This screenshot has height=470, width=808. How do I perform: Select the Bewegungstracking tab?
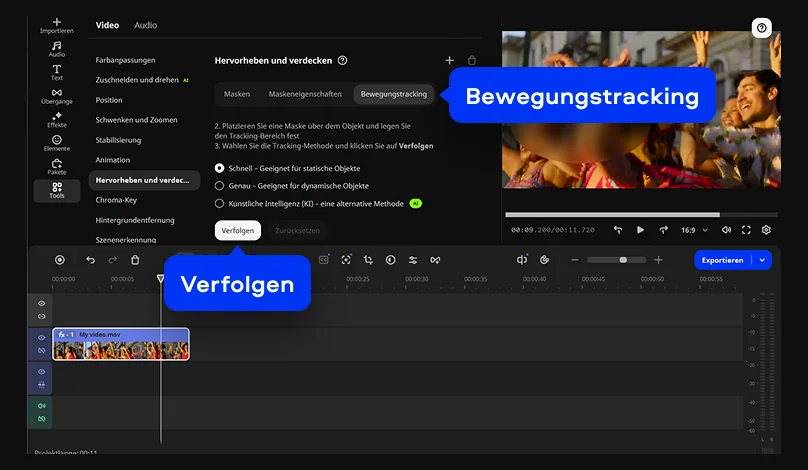click(394, 94)
